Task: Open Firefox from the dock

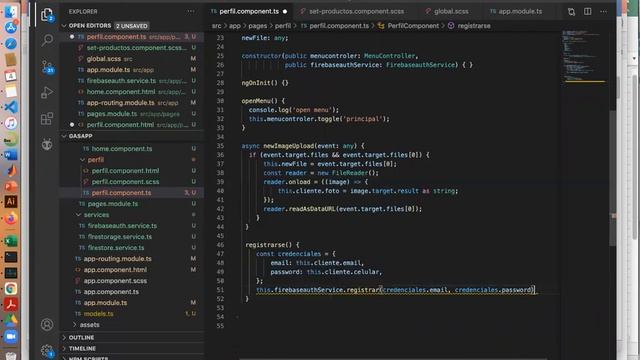Action: [11, 218]
